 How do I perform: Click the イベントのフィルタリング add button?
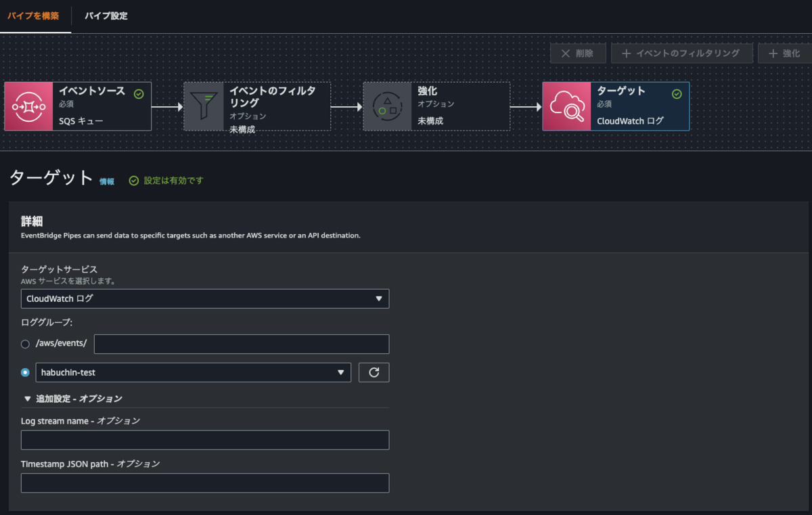(682, 53)
